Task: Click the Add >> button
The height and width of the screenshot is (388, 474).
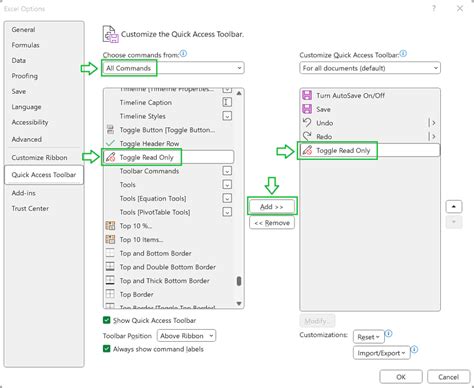Action: click(272, 207)
